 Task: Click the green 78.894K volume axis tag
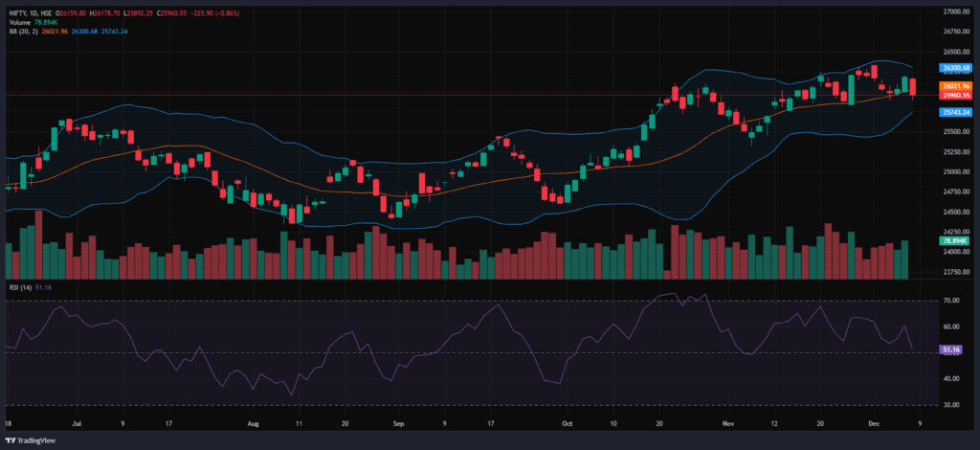pos(954,241)
